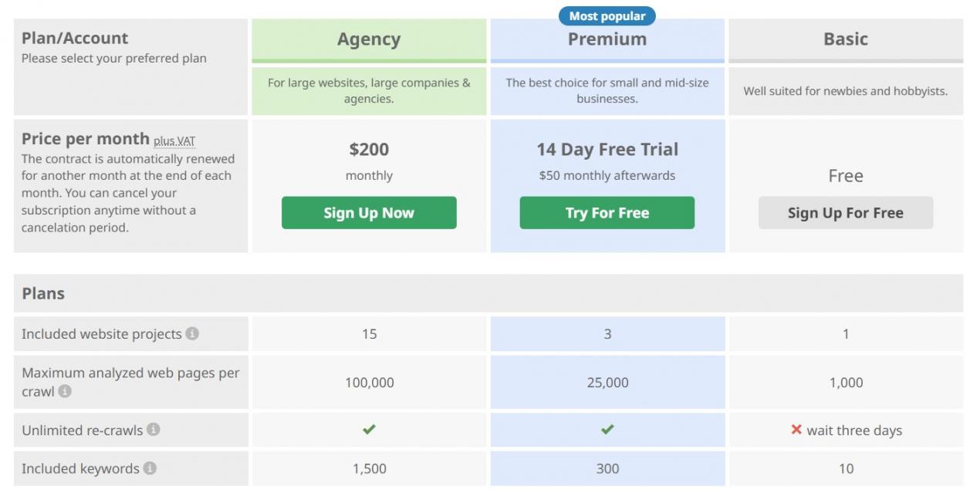The height and width of the screenshot is (490, 980).
Task: Select the Basic plan header
Action: pyautogui.click(x=846, y=39)
